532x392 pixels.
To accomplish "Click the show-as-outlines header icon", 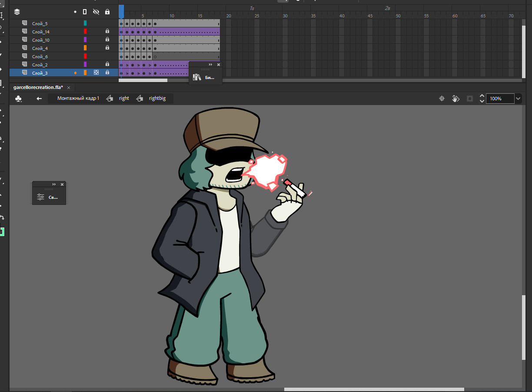I will pyautogui.click(x=85, y=12).
